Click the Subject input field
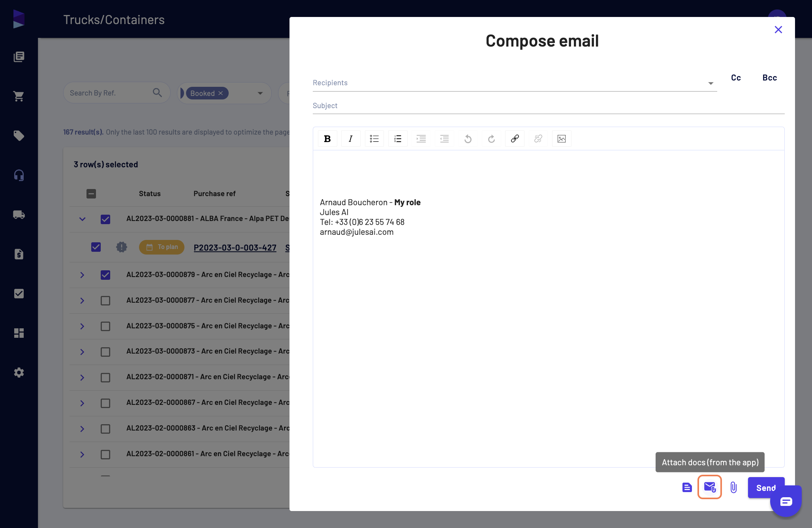 coord(549,106)
